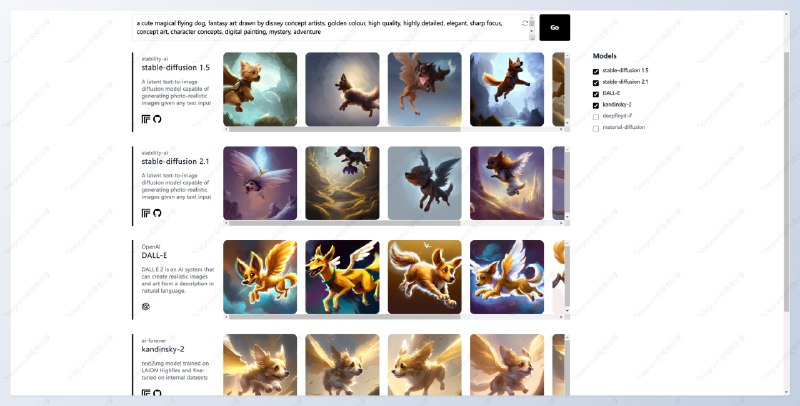Image resolution: width=800 pixels, height=406 pixels.
Task: Enable the material-diffusion model checkbox
Action: (596, 128)
